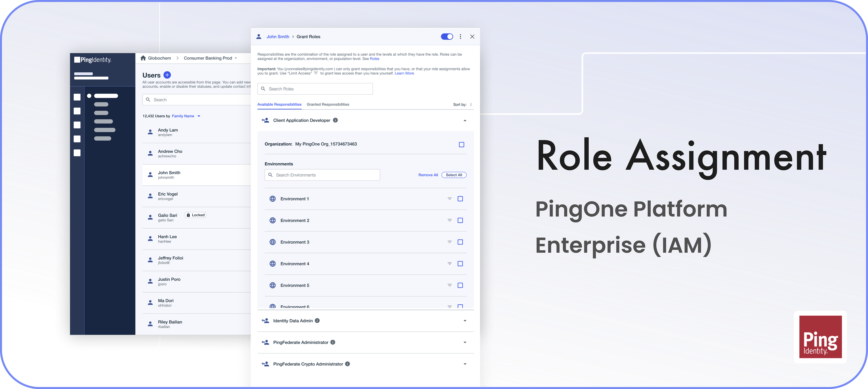
Task: Click Limit Access filter icon for Environment 1
Action: [x=449, y=199]
